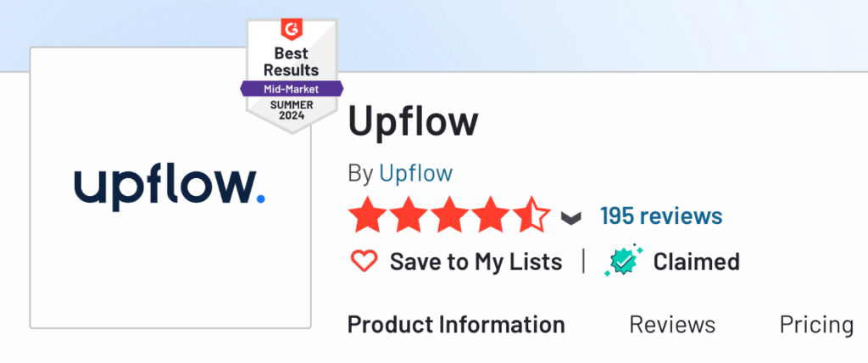Screen dimensions: 868x363
Task: Click the third red rating star
Action: (449, 215)
